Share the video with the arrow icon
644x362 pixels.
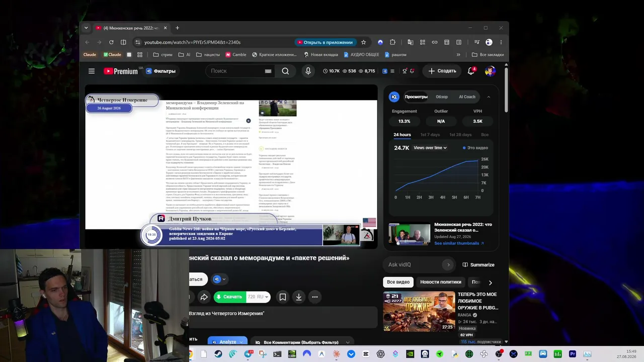pyautogui.click(x=204, y=297)
